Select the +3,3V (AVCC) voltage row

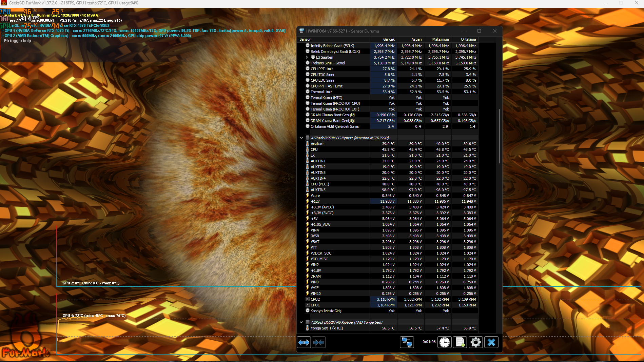(388, 207)
